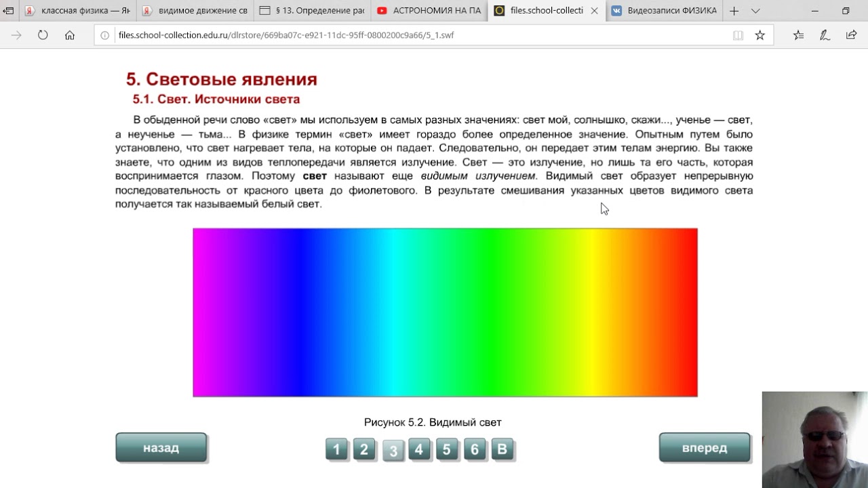Image resolution: width=868 pixels, height=488 pixels.
Task: Go to page 4 button
Action: (419, 449)
